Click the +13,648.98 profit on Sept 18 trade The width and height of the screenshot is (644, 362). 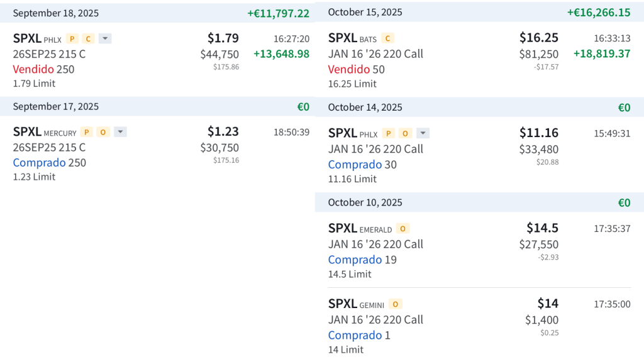[281, 54]
